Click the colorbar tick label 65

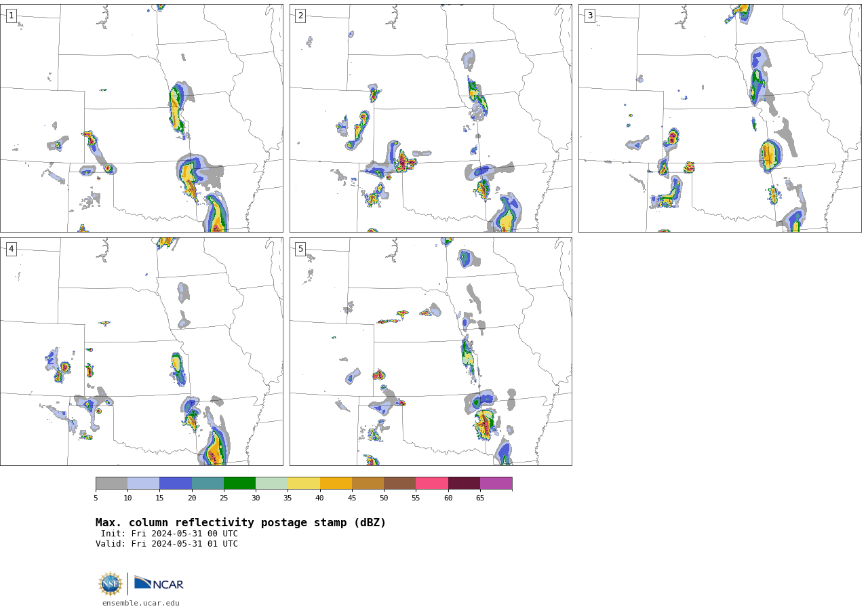coord(480,498)
